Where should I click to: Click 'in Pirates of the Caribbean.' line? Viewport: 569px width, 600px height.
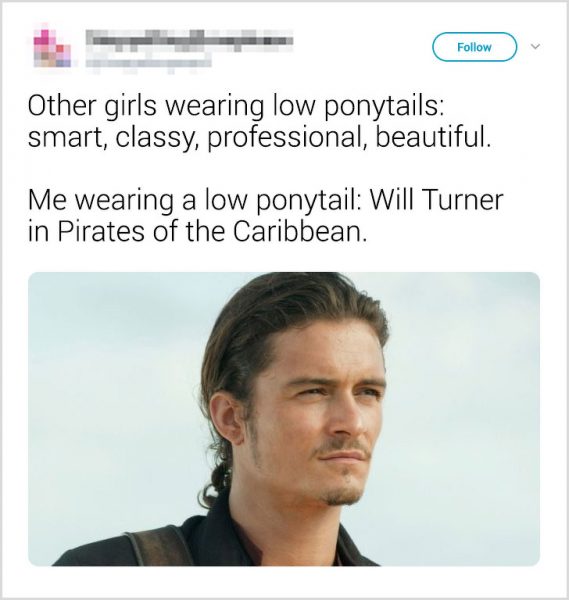pyautogui.click(x=198, y=231)
